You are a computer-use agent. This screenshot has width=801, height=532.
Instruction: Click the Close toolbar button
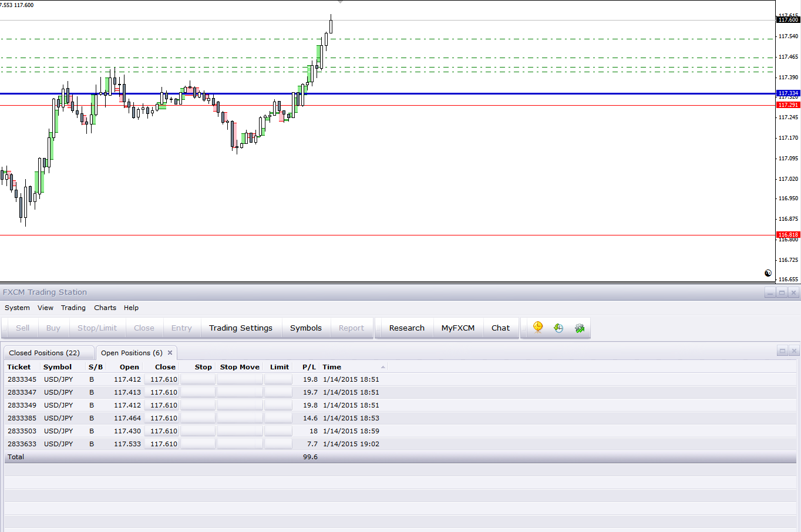144,328
